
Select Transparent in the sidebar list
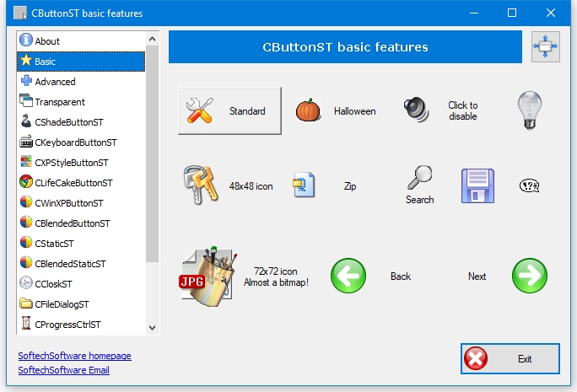point(81,101)
